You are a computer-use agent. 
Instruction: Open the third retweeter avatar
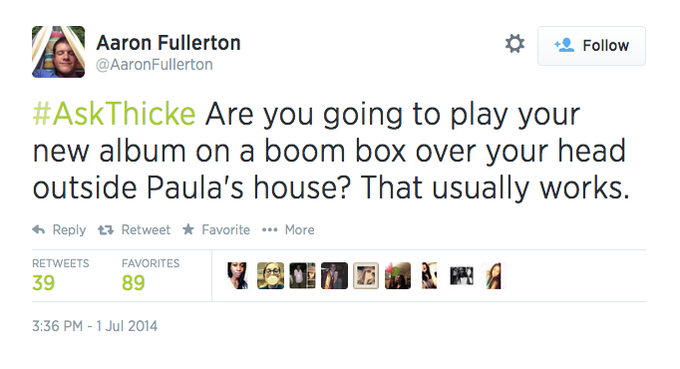[302, 275]
